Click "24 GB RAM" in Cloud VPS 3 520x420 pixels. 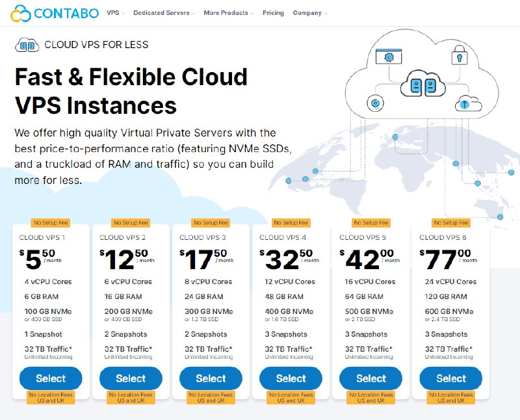click(203, 296)
